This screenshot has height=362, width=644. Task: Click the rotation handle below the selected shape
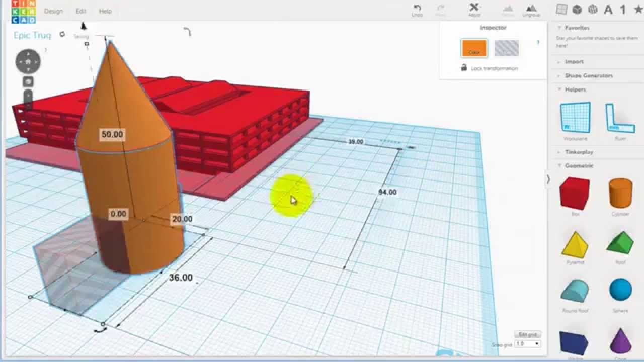(101, 330)
